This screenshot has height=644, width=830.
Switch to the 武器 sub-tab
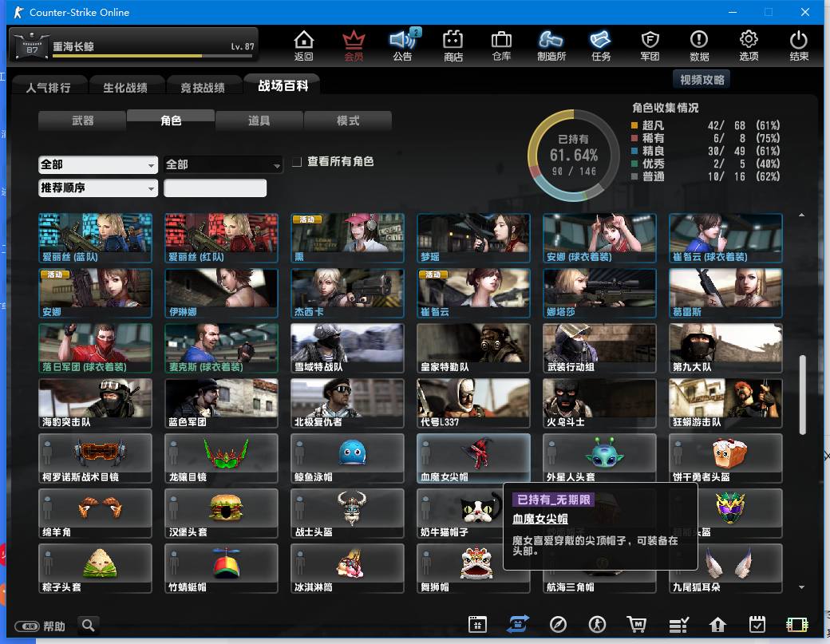(x=82, y=121)
